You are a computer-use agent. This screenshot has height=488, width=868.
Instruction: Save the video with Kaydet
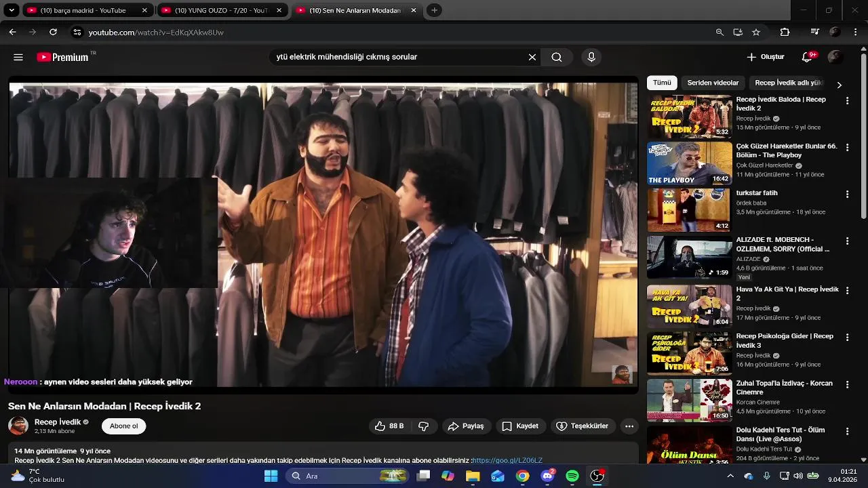tap(520, 426)
